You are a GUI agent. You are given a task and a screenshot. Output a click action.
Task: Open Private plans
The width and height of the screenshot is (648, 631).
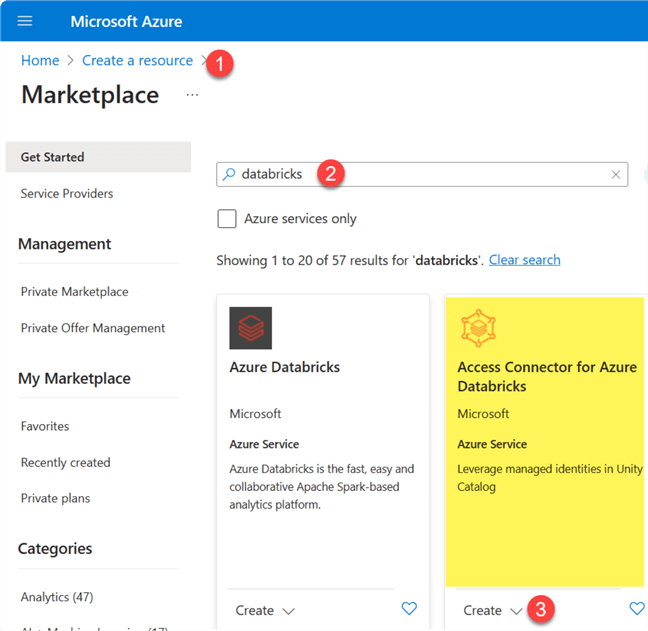tap(55, 498)
